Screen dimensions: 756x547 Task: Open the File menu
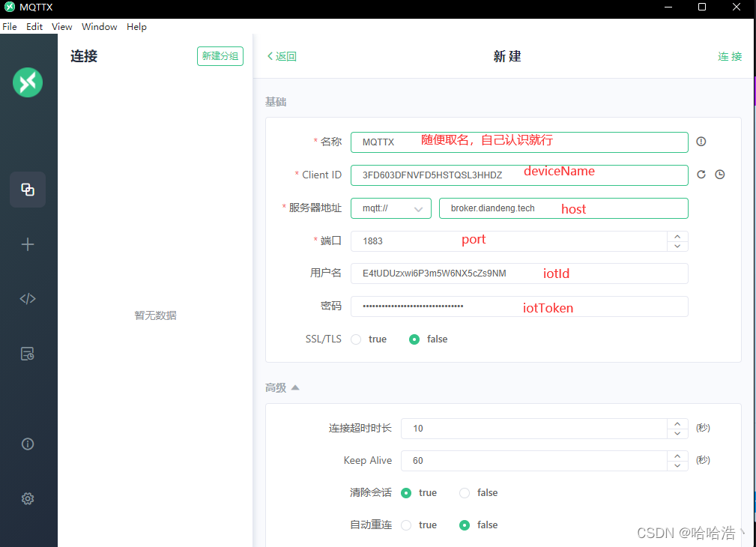click(10, 26)
